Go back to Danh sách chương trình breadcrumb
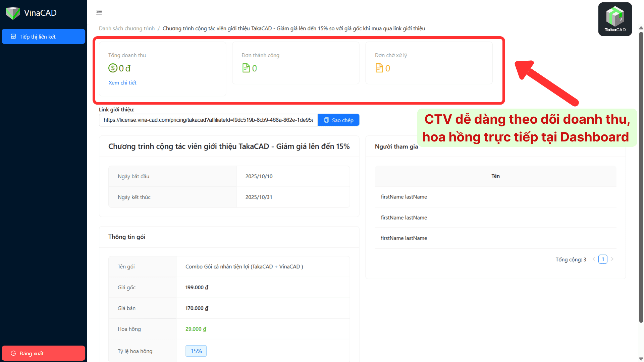Screen dimensions: 644x362 (x=127, y=28)
